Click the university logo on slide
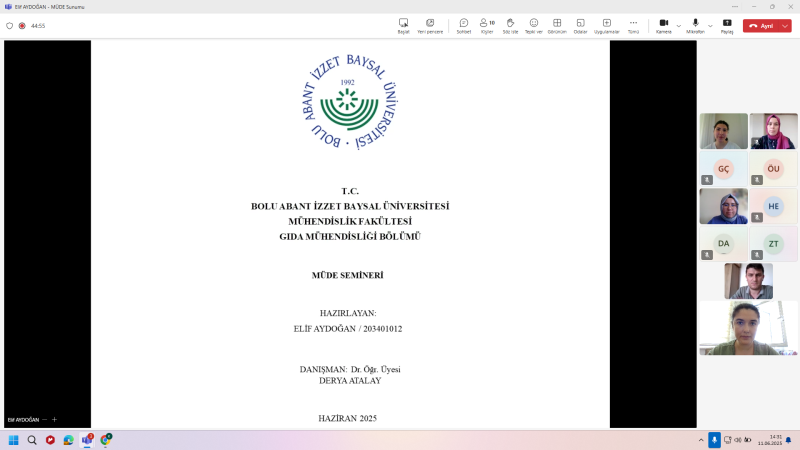The image size is (800, 450). 349,102
